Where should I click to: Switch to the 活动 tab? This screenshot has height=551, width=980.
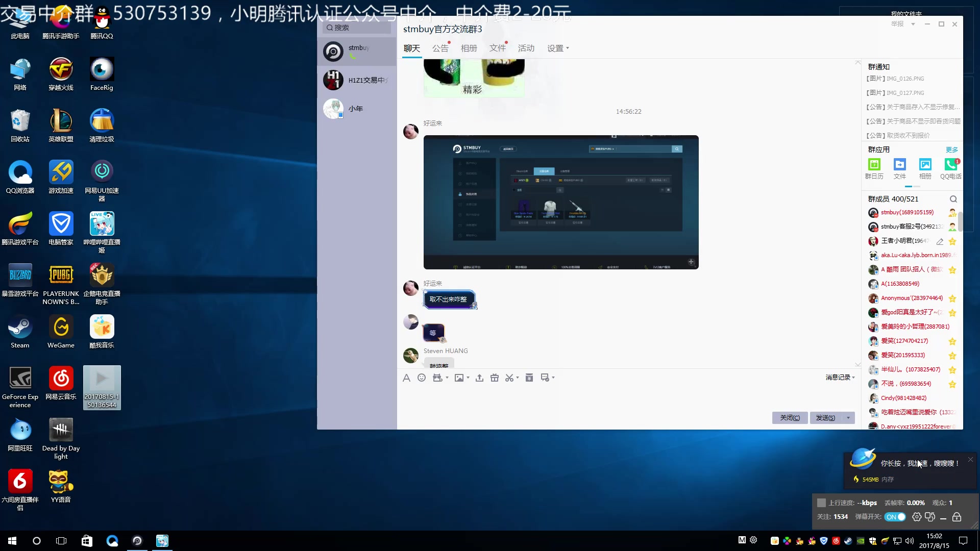tap(526, 48)
